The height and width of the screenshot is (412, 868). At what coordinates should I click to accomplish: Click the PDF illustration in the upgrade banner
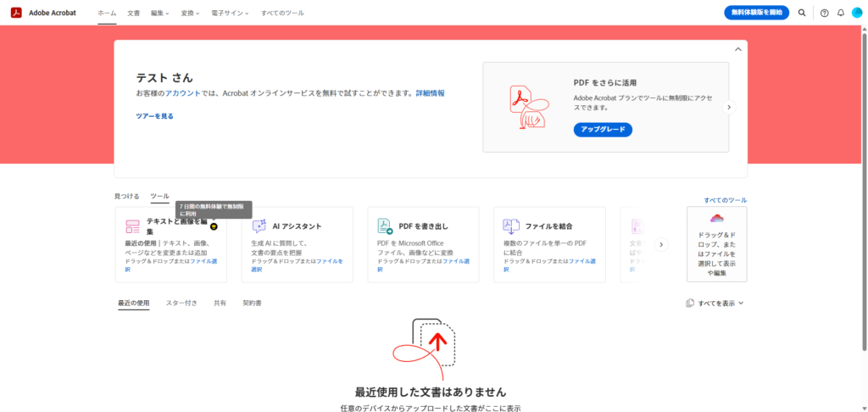coord(529,106)
